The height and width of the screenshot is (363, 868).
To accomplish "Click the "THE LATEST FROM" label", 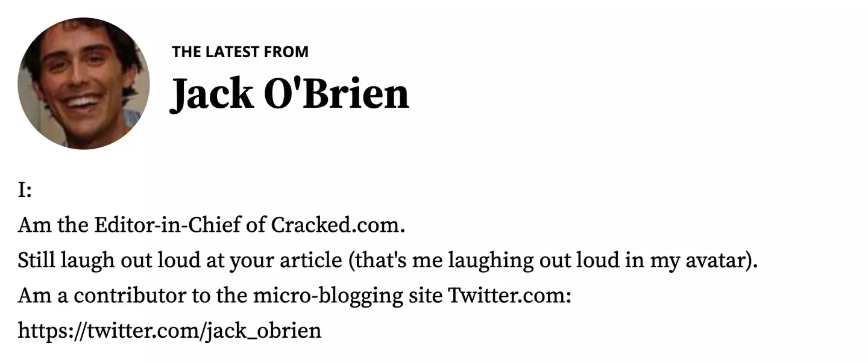I will click(x=240, y=52).
